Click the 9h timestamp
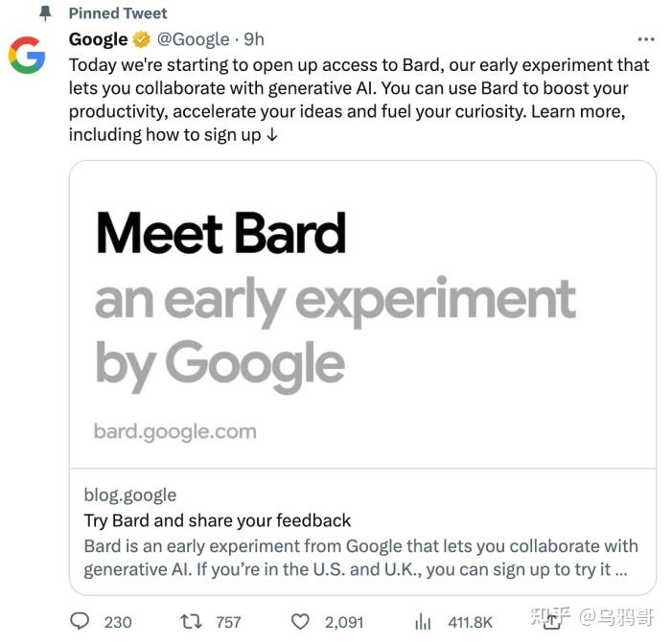 pyautogui.click(x=254, y=39)
